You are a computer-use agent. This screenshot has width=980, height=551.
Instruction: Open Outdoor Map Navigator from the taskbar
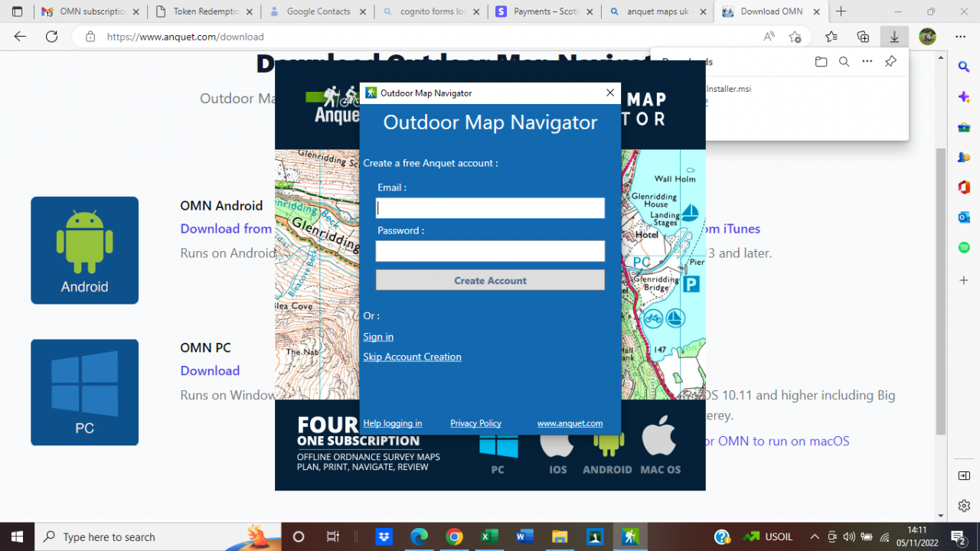(630, 536)
